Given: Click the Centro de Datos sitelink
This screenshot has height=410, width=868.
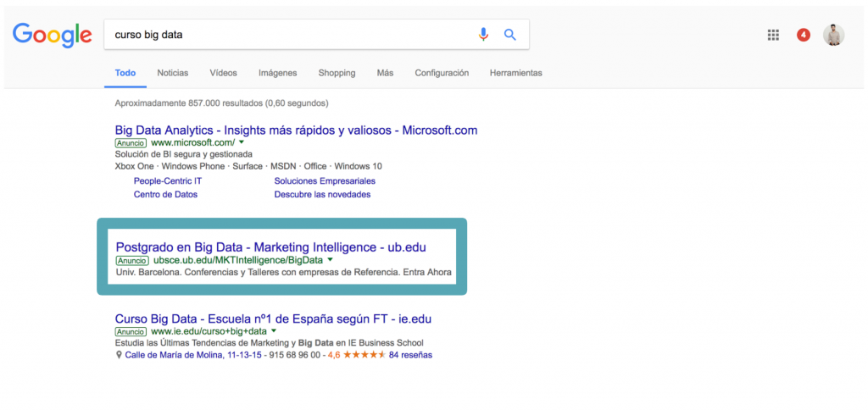Looking at the screenshot, I should coord(165,195).
